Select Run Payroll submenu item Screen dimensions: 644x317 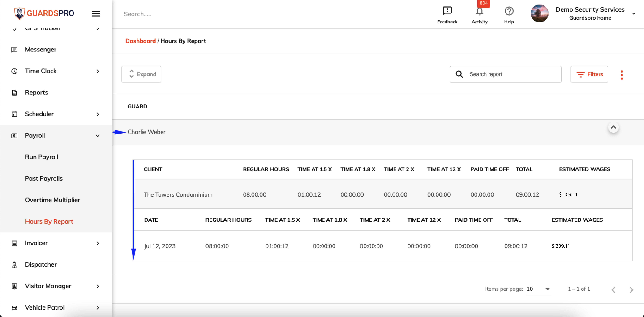pyautogui.click(x=41, y=157)
